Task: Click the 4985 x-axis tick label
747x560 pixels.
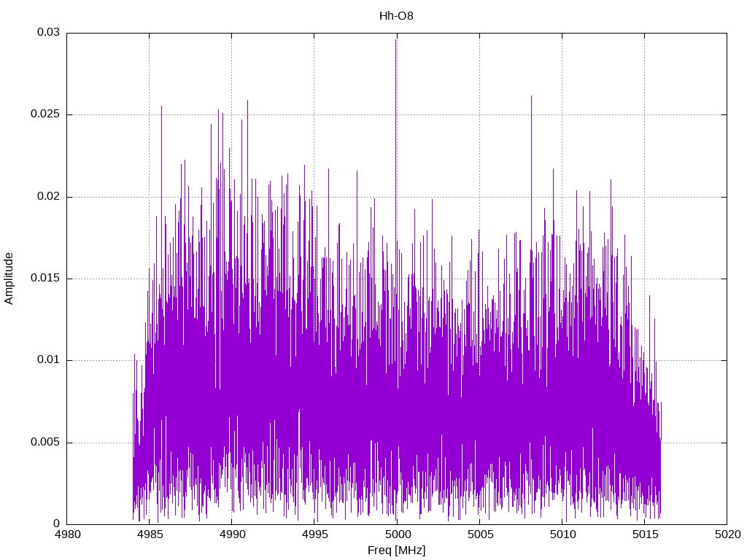Action: [x=150, y=534]
